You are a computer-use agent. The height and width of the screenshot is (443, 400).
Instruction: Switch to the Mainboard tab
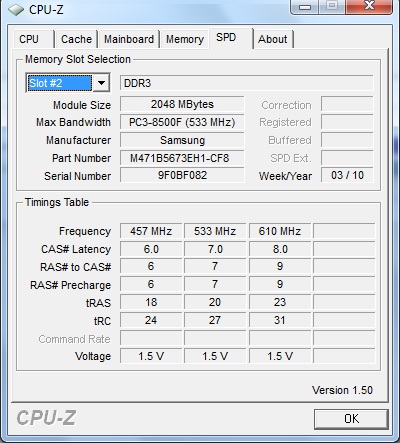(x=129, y=39)
